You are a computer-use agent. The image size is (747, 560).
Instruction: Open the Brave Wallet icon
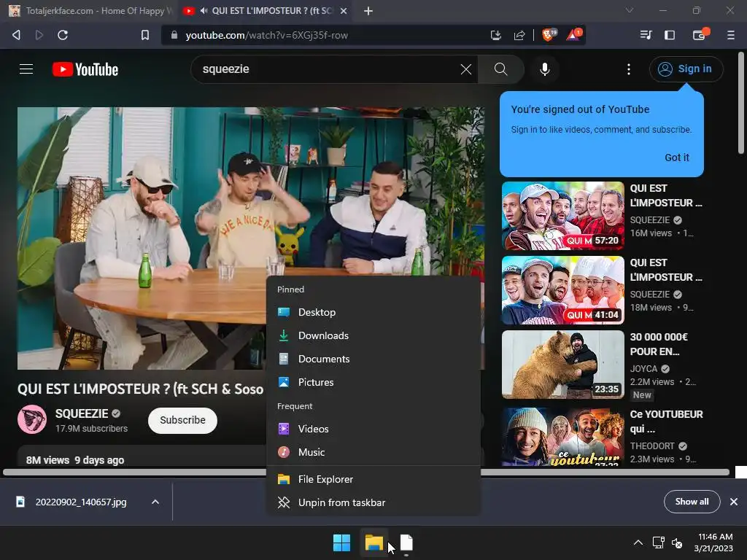[x=700, y=35]
